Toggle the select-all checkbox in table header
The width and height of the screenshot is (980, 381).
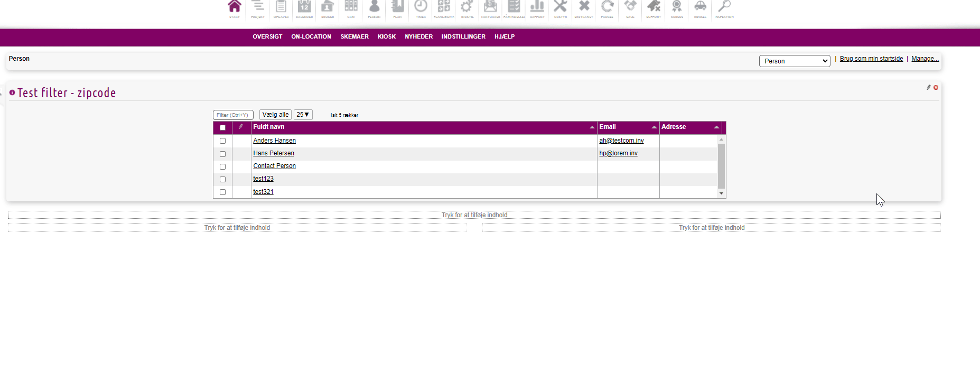[222, 128]
